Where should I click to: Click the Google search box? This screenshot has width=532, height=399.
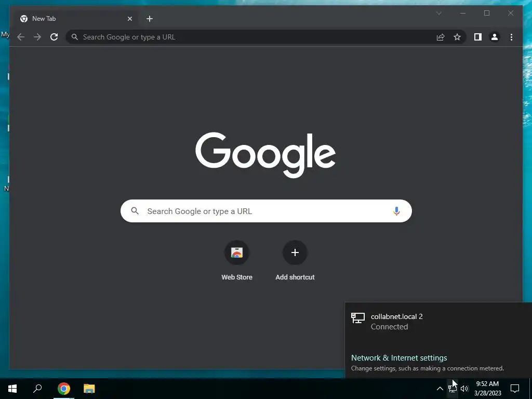[266, 211]
